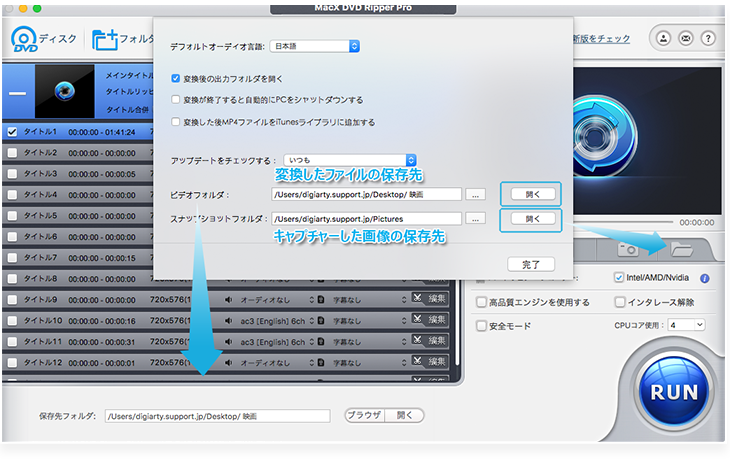Click the subtitle icon in タイトル9 row

tap(321, 300)
